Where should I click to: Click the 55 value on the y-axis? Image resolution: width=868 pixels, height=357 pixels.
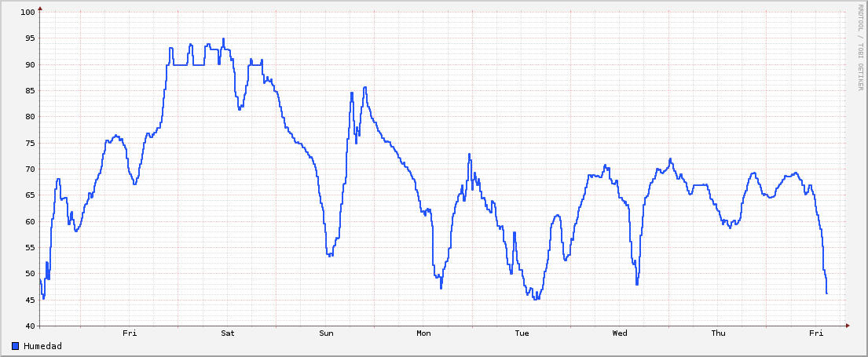[29, 248]
